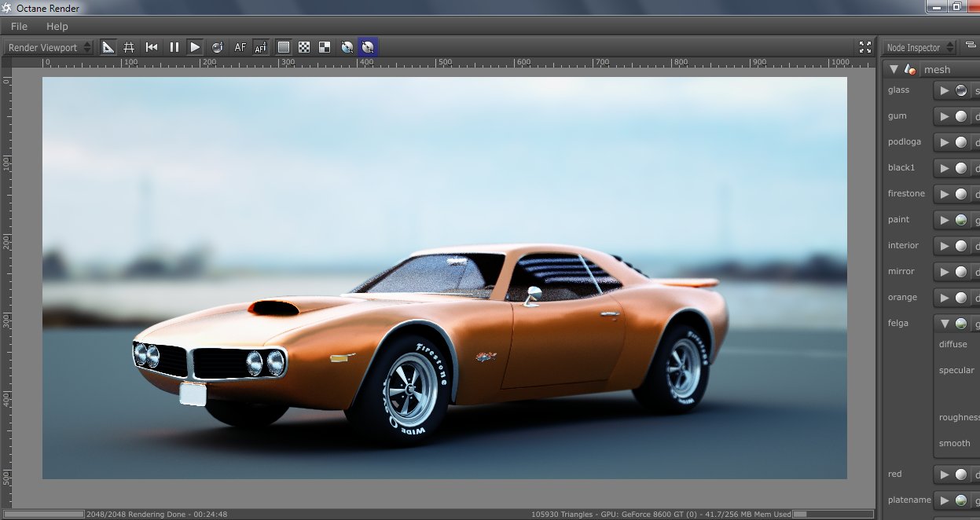
Task: Collapse the felga material
Action: point(944,323)
